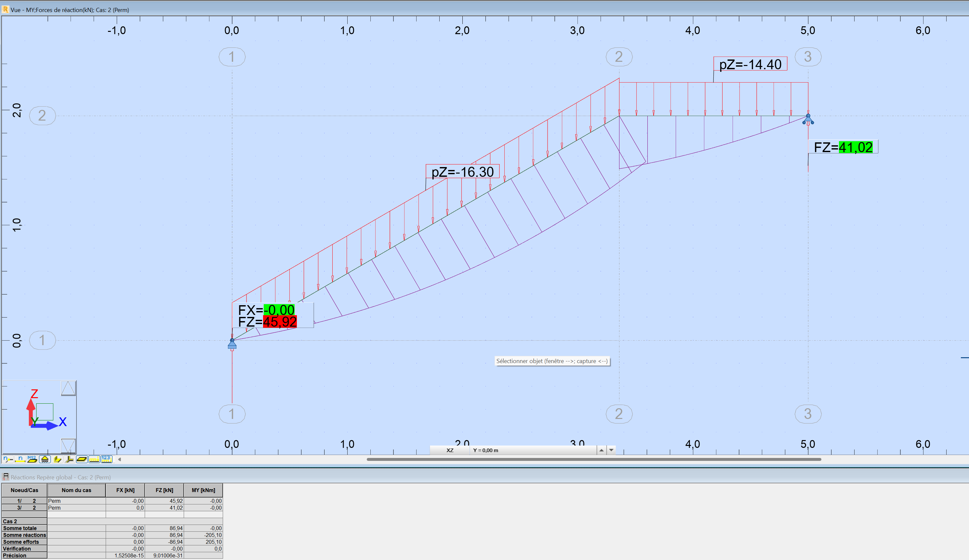Click the horizontal view scrollbar thumb

[x=594, y=459]
